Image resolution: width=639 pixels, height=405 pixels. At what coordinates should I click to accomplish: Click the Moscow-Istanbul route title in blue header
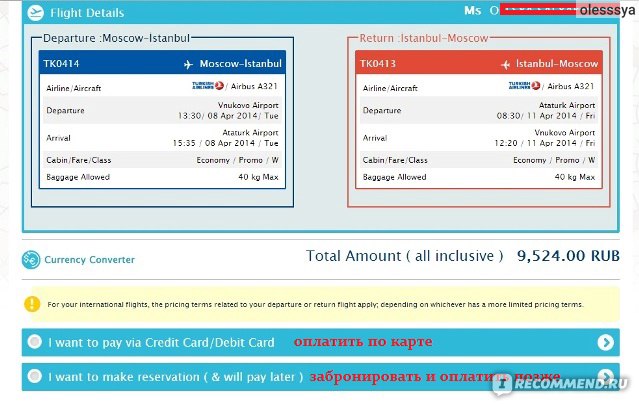click(x=240, y=64)
